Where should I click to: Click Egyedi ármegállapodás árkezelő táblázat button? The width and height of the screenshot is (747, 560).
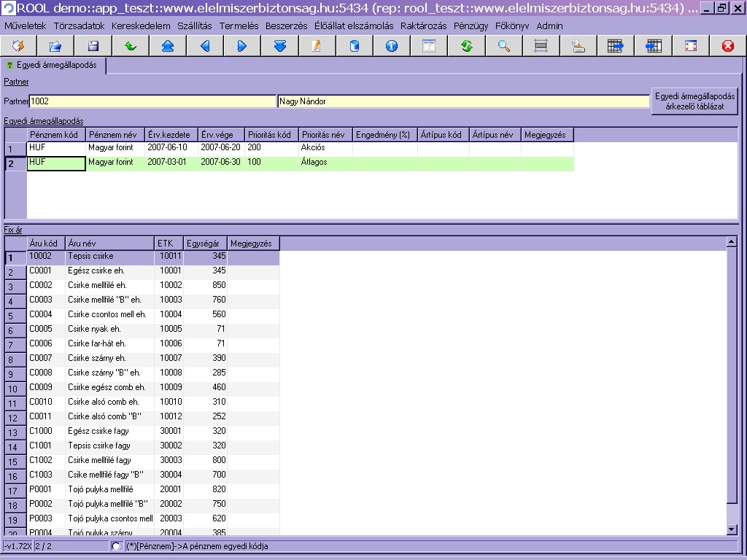(694, 101)
